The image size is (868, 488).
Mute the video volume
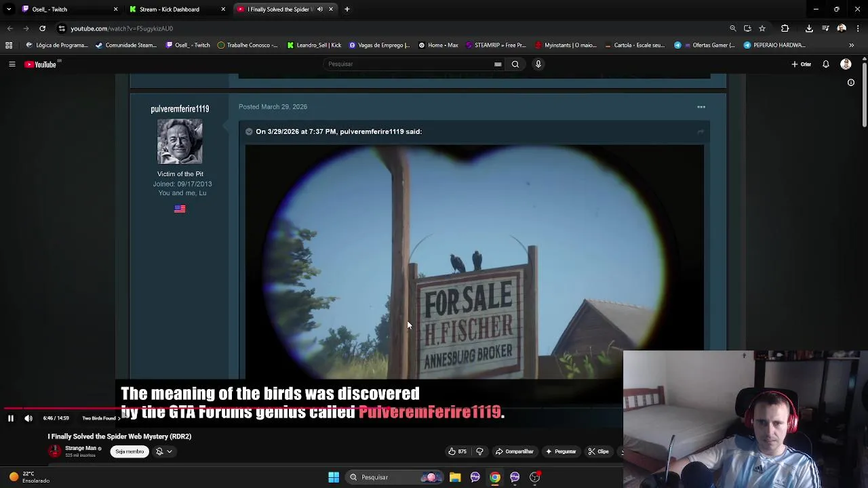pyautogui.click(x=28, y=418)
